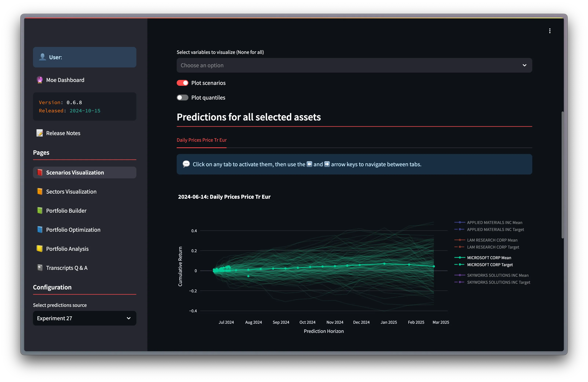
Task: Open the Experiment 27 predictions source dropdown
Action: point(84,318)
